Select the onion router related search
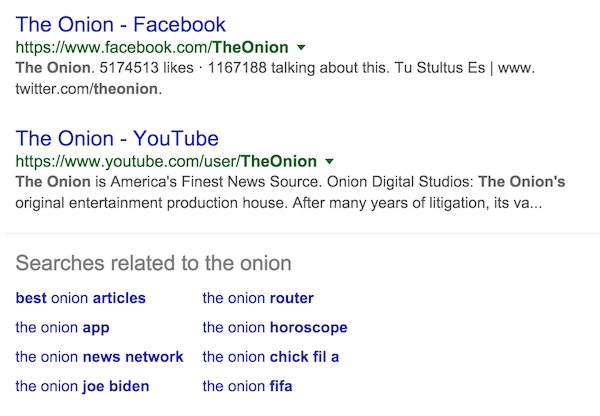The height and width of the screenshot is (416, 600). click(x=258, y=298)
